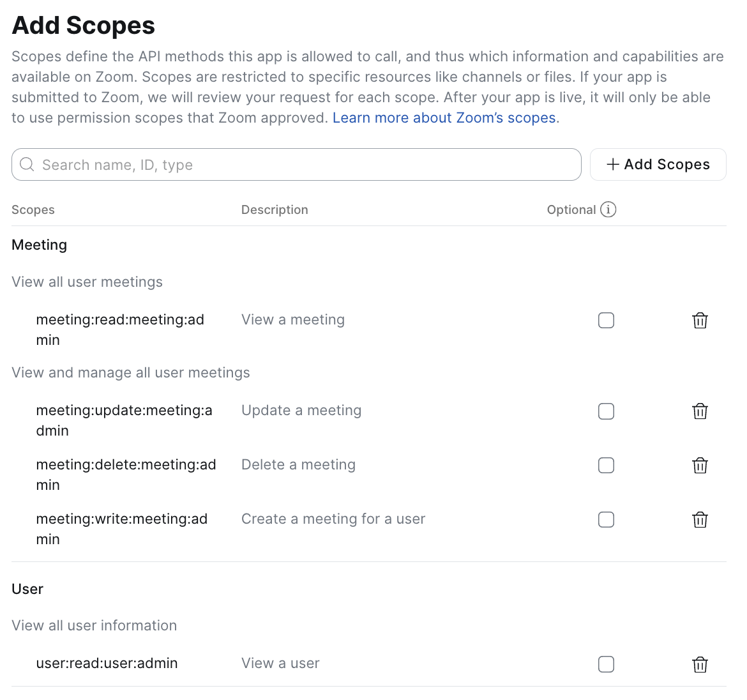Click the Optional info icon
This screenshot has height=700, width=747.
coord(608,209)
